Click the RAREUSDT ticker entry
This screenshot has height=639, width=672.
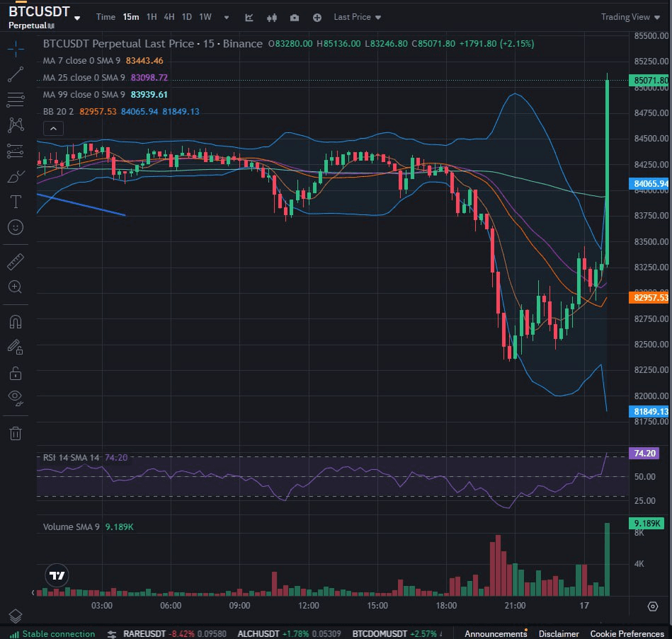pos(175,633)
